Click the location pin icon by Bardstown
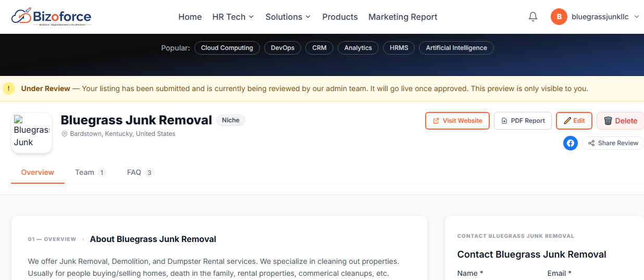Screen dimensions: 644x280 (x=65, y=134)
